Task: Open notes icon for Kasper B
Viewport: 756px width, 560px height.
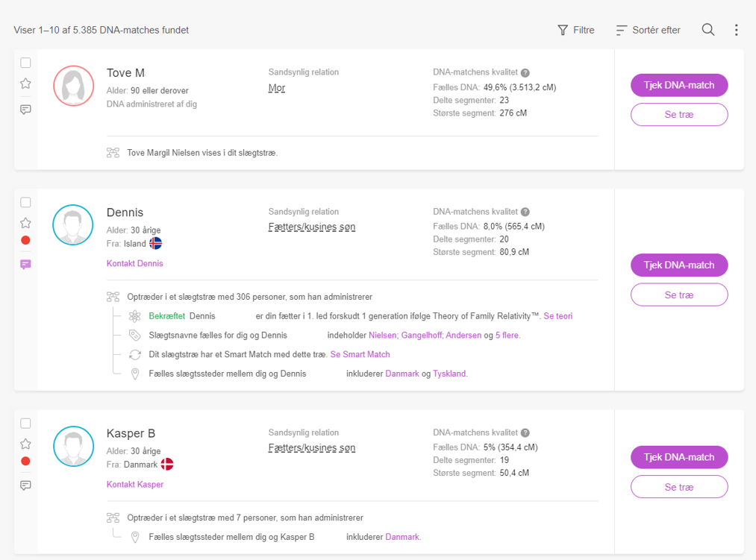Action: pyautogui.click(x=25, y=485)
